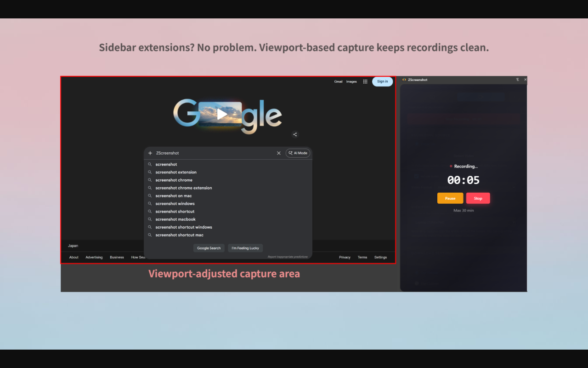Open the About footer link
Viewport: 588px width, 368px height.
coord(74,257)
